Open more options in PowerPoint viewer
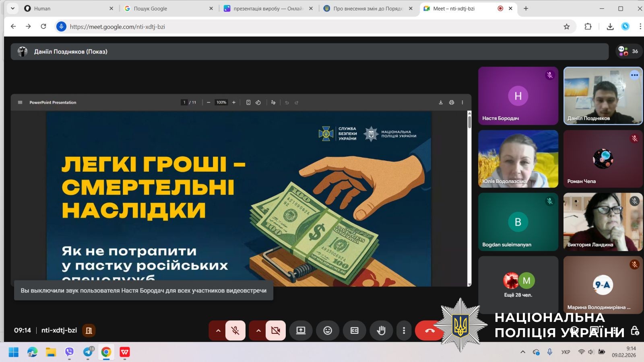Image resolution: width=644 pixels, height=362 pixels. (462, 102)
